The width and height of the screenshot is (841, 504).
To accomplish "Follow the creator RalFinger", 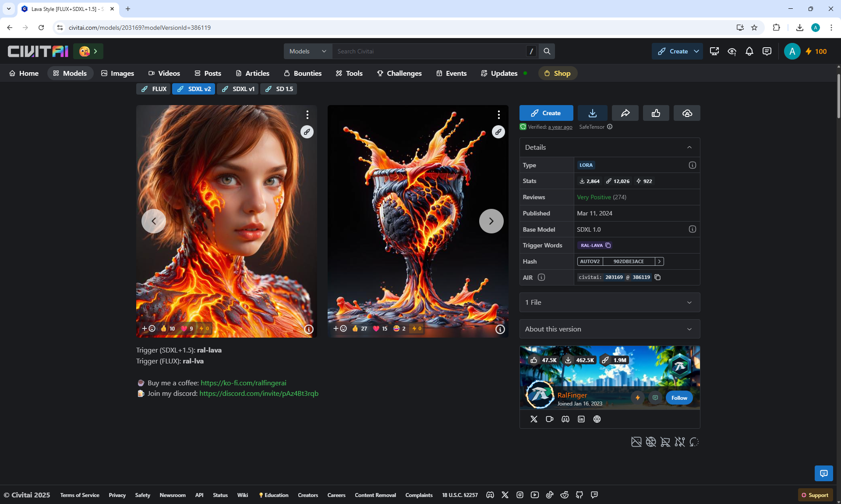I will (x=679, y=398).
